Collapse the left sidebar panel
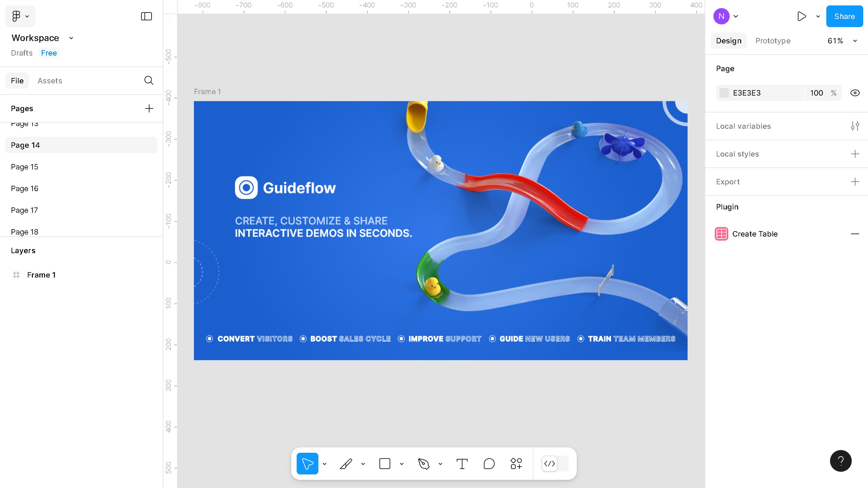Image resolution: width=868 pixels, height=488 pixels. (x=146, y=16)
